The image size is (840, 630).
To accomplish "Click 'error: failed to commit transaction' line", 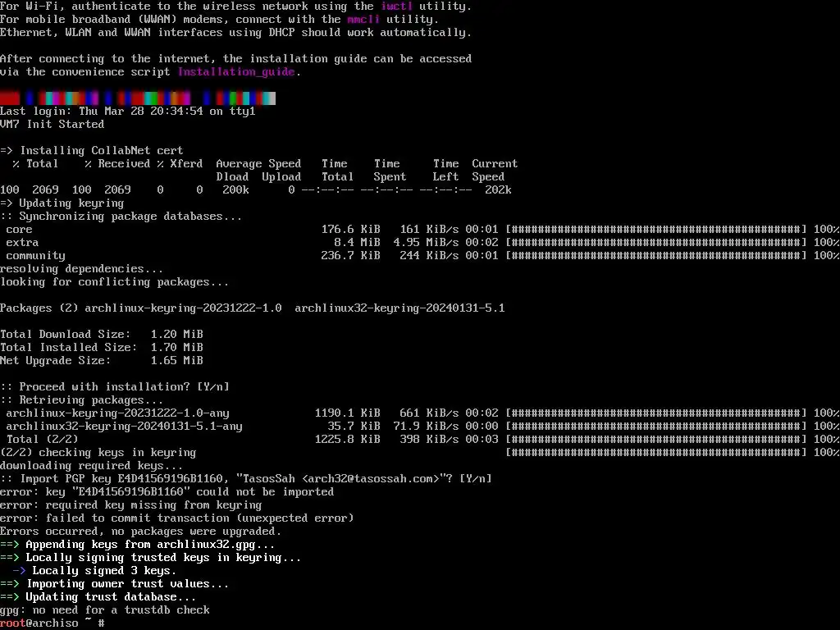I will 177,518.
